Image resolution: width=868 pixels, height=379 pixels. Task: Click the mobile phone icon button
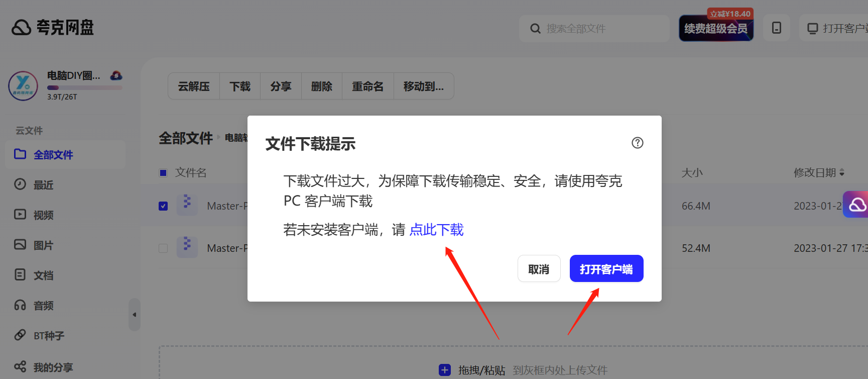pyautogui.click(x=777, y=28)
